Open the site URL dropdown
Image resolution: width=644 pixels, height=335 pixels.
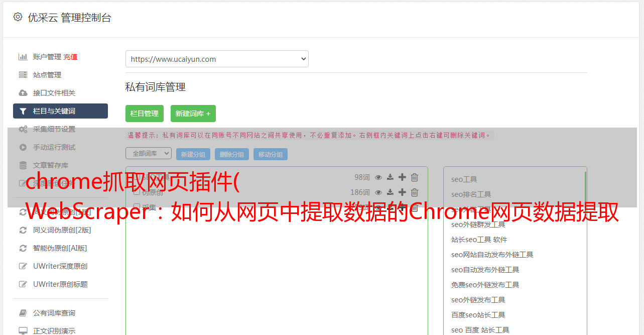(217, 59)
